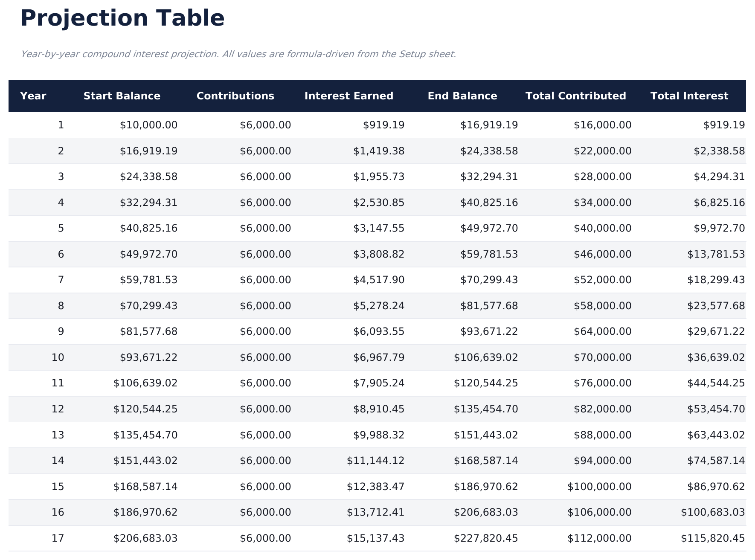Click the End Balance column header
Image resolution: width=755 pixels, height=560 pixels.
tap(462, 96)
